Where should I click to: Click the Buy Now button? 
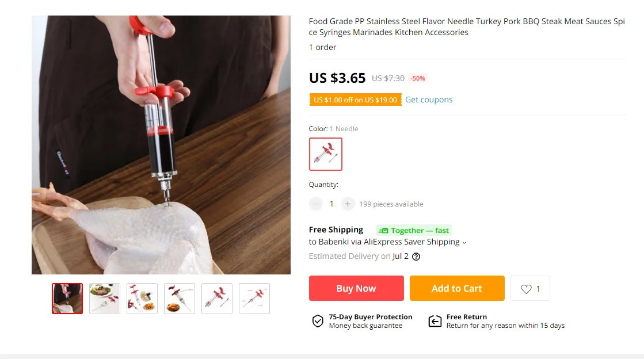point(356,288)
